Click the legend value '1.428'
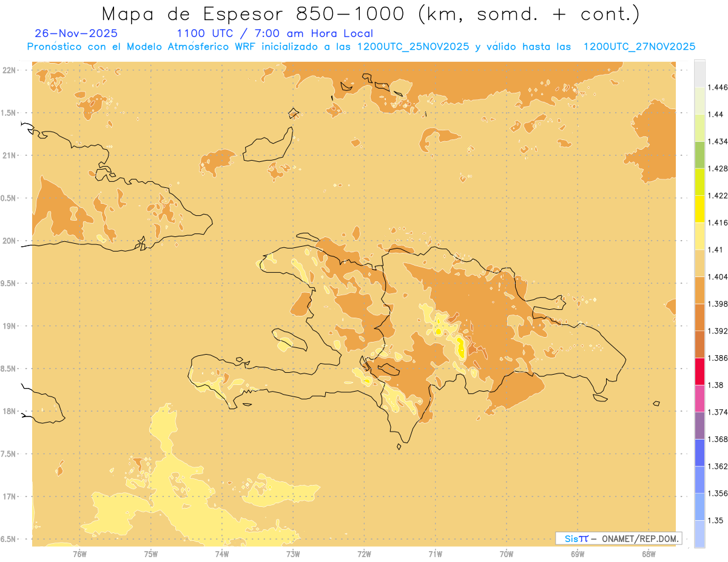This screenshot has height=562, width=728. (x=718, y=169)
